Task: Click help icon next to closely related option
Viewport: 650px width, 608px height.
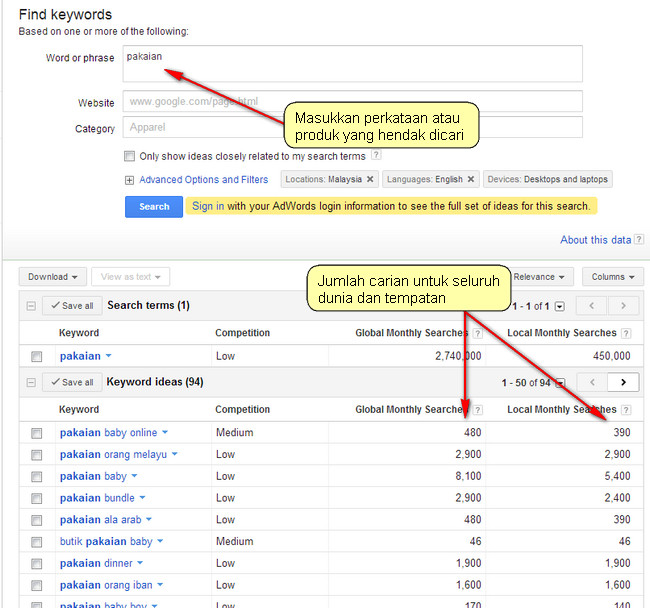Action: click(x=376, y=156)
